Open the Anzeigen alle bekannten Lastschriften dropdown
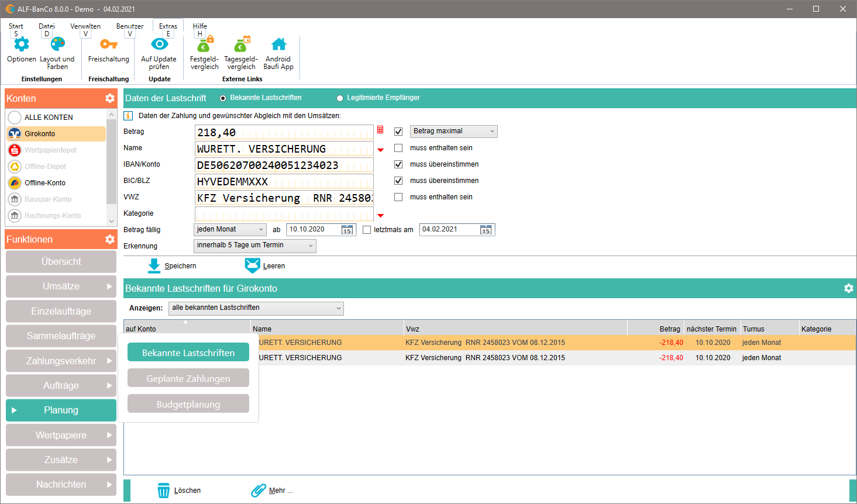 [256, 308]
